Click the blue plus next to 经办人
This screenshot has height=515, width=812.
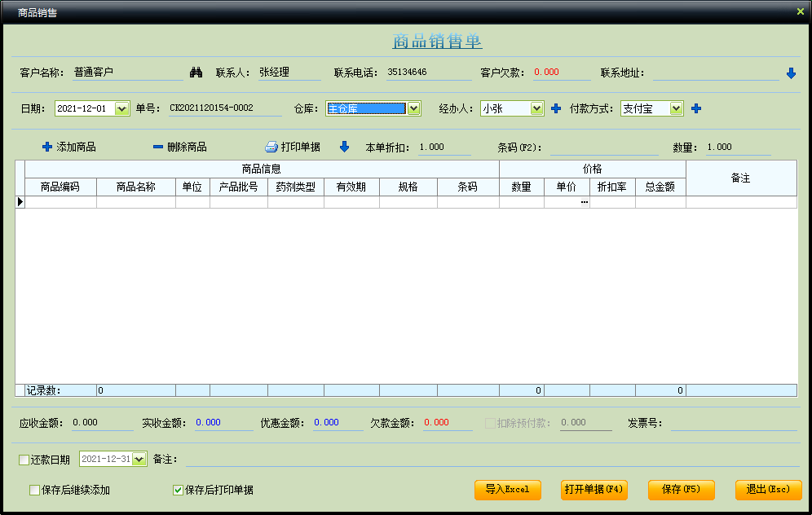point(556,108)
